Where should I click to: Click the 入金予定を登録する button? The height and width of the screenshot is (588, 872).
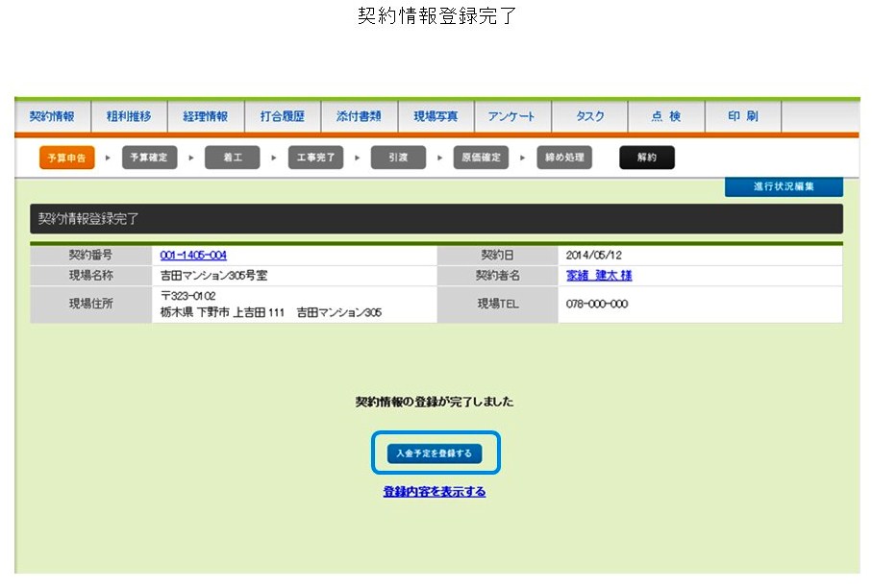coord(435,453)
